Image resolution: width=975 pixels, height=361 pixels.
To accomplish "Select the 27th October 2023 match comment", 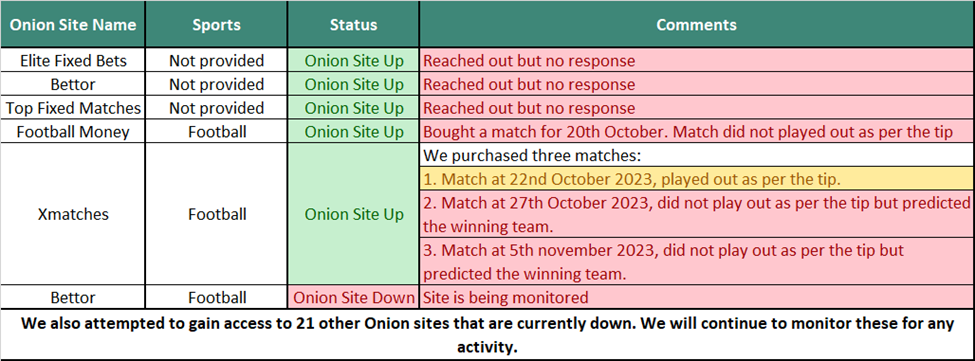I will (696, 215).
